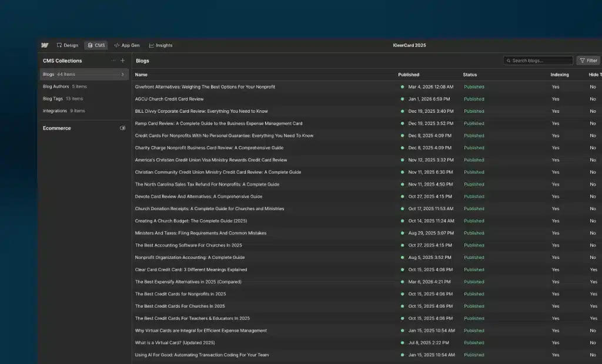Sort by the Name column header
The height and width of the screenshot is (364, 602).
[x=141, y=75]
